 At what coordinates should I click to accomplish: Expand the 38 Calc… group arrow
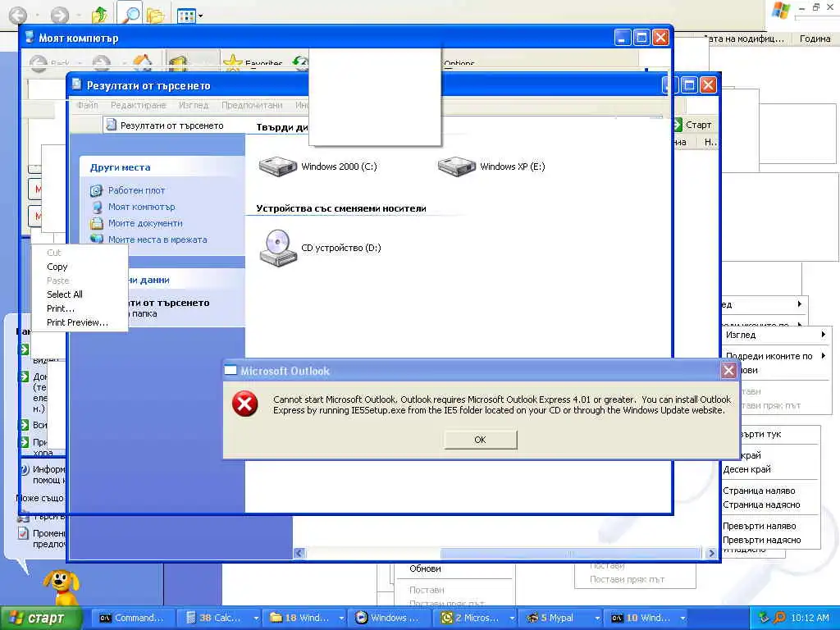click(256, 619)
